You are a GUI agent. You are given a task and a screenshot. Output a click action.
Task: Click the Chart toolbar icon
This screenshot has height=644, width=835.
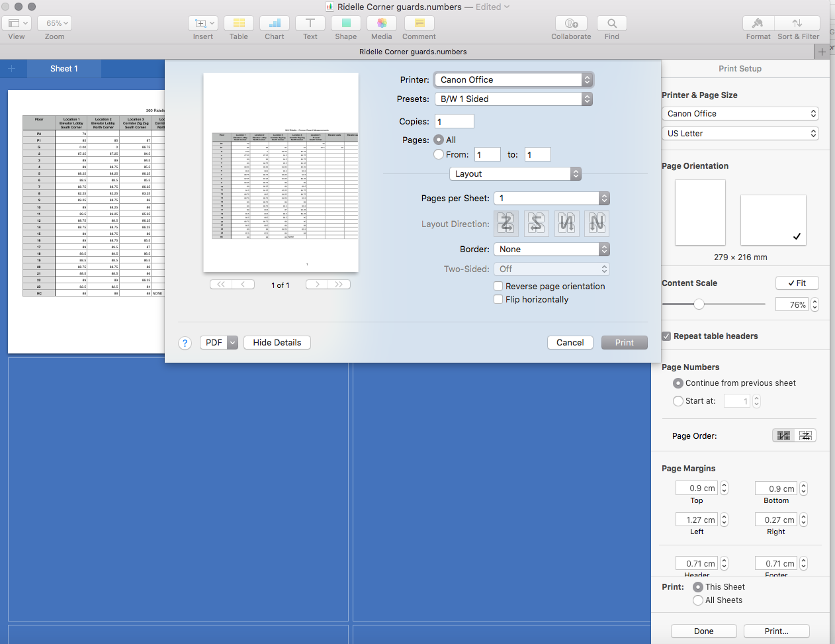275,23
